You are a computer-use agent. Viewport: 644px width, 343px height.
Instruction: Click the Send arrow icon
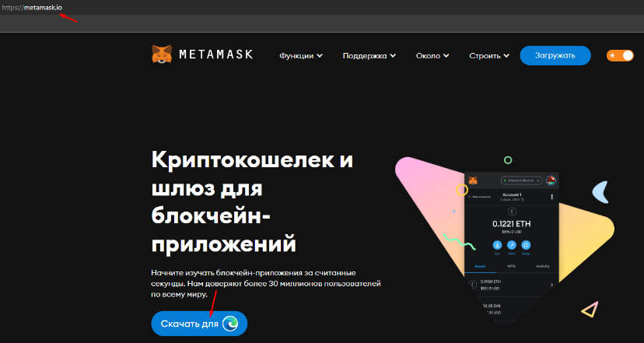point(511,245)
